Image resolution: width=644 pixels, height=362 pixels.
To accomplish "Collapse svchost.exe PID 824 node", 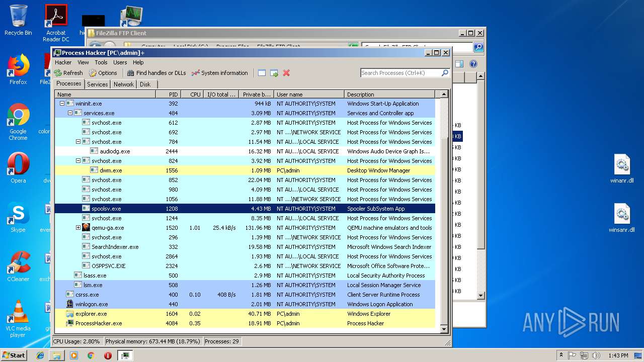I will [x=78, y=161].
